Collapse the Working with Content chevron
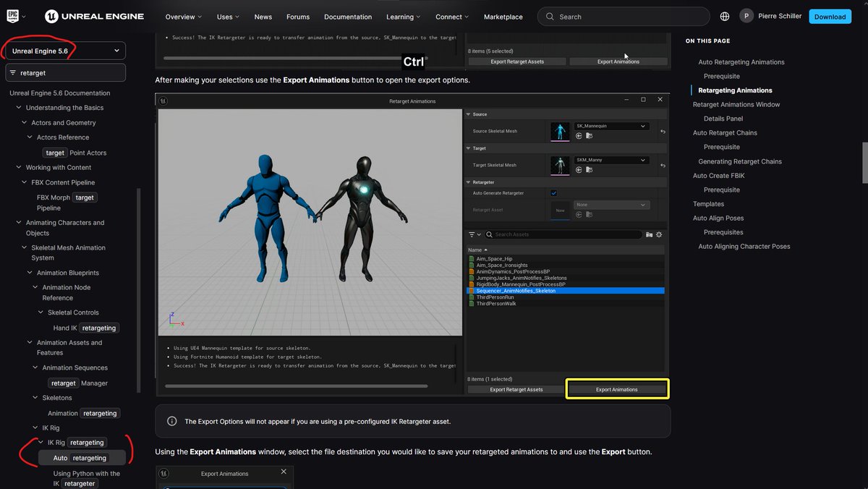Screen dimensions: 868x489 coord(19,168)
